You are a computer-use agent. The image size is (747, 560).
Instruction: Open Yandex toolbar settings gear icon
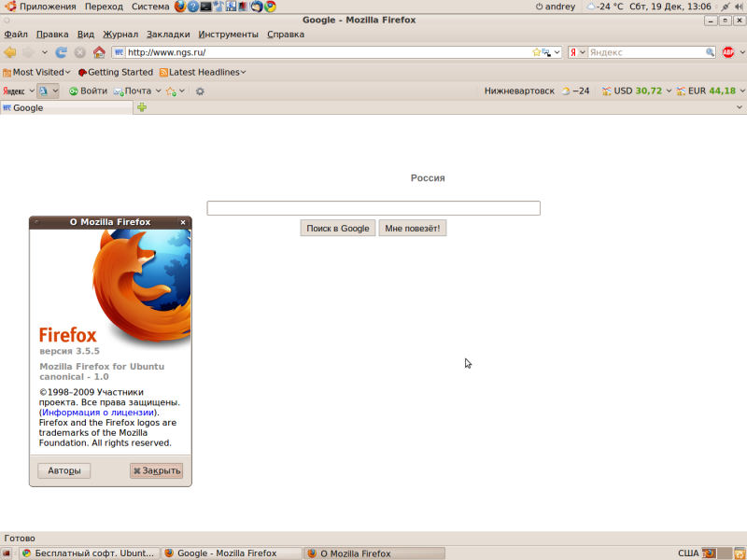click(x=200, y=91)
